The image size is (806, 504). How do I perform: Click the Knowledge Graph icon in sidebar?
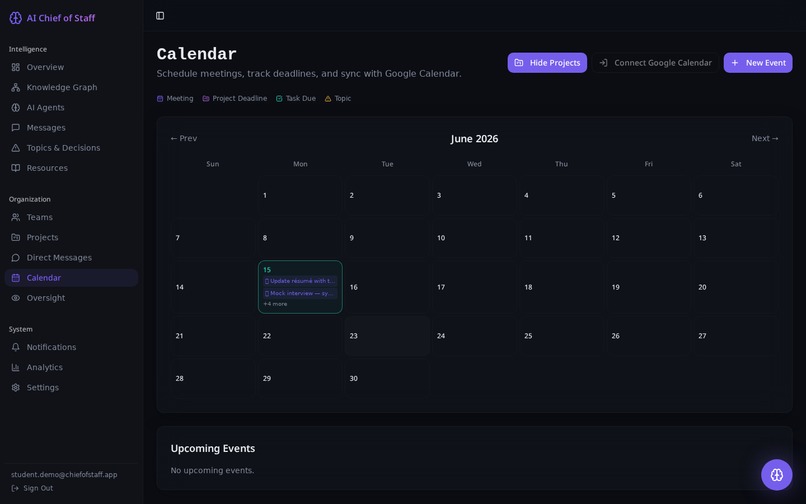pyautogui.click(x=16, y=87)
